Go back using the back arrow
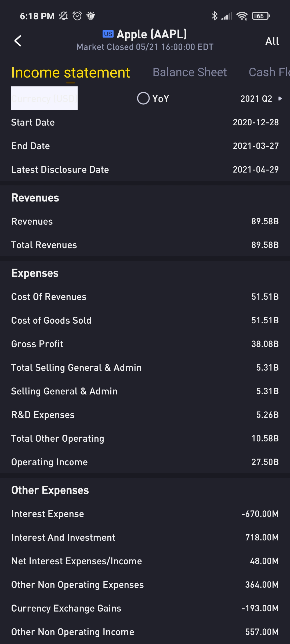Screen dimensions: 290x644 [18, 41]
